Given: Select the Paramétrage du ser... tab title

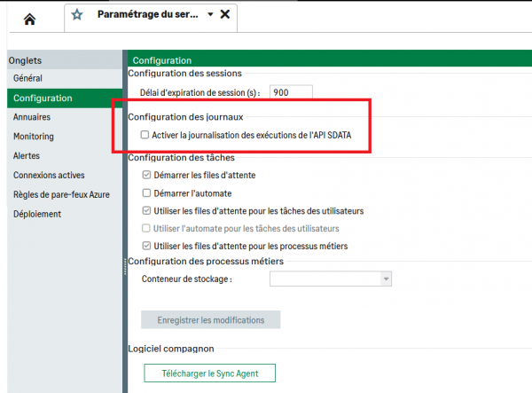Looking at the screenshot, I should point(147,14).
